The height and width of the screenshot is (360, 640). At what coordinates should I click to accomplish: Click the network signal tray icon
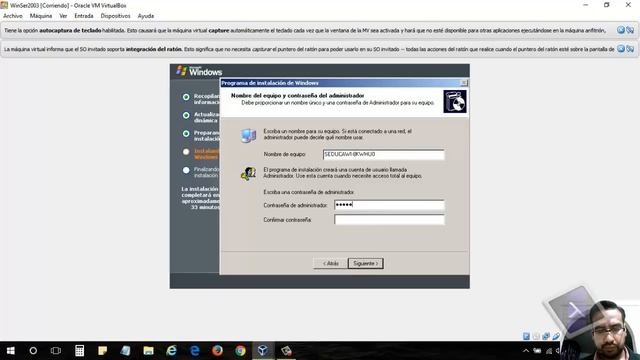tap(549, 351)
